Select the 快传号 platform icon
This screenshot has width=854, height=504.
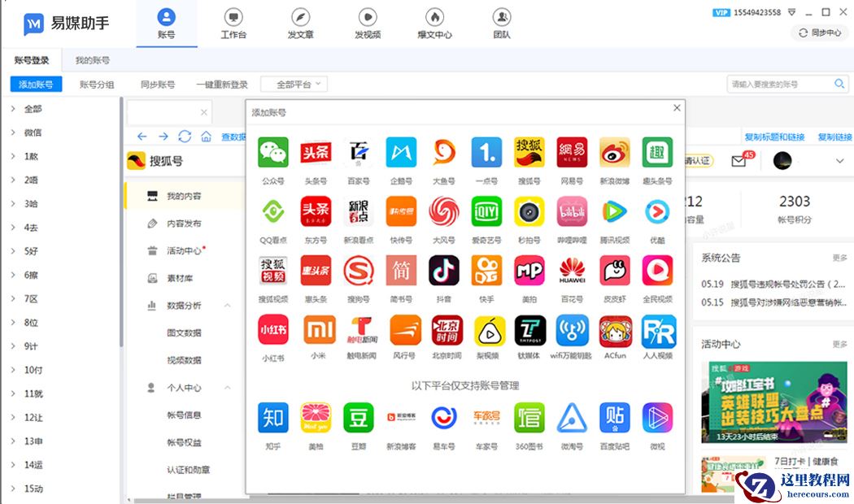coord(402,211)
